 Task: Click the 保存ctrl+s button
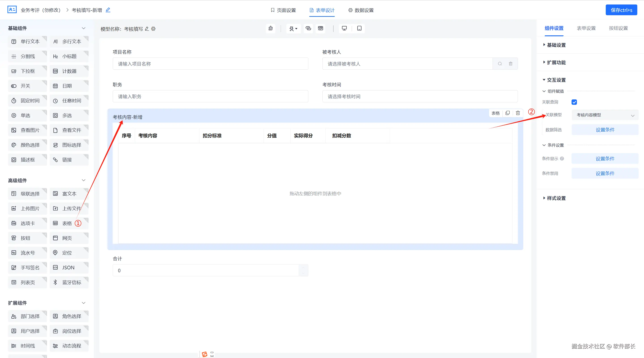621,10
